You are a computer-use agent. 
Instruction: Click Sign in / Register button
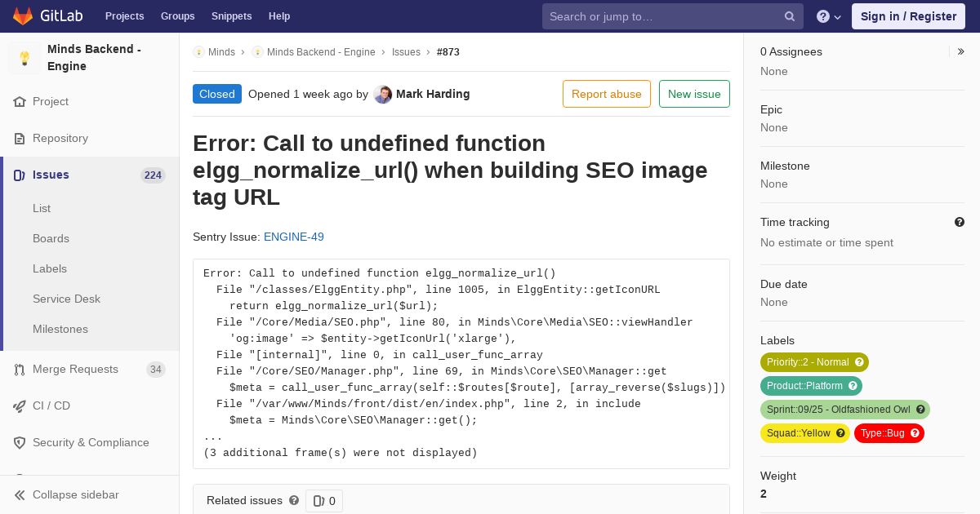coord(908,16)
